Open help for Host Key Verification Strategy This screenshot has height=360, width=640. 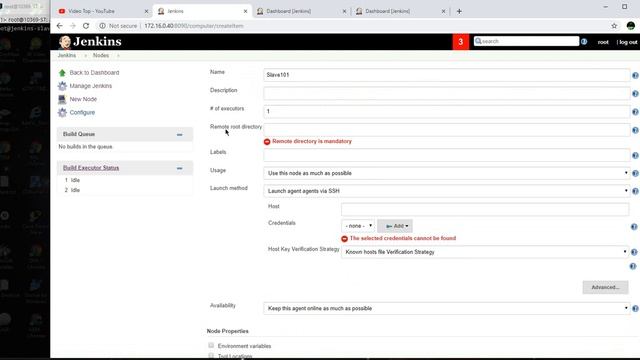coord(634,252)
